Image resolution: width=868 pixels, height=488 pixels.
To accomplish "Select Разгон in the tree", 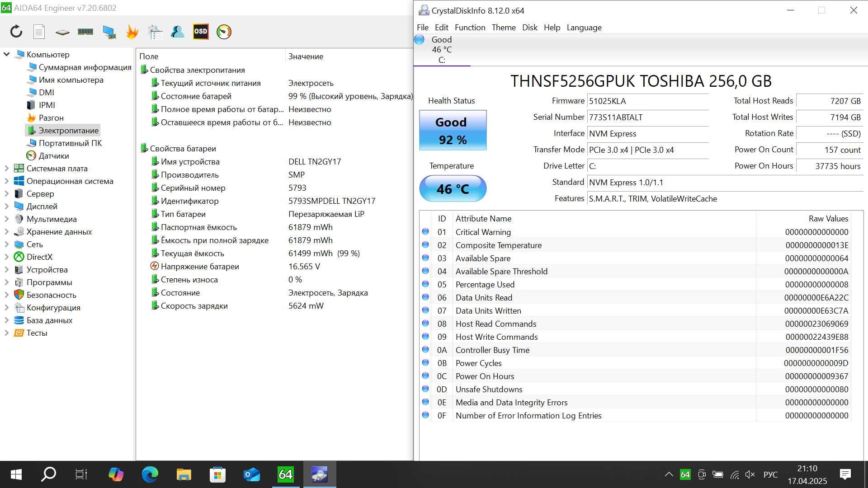I will [51, 117].
